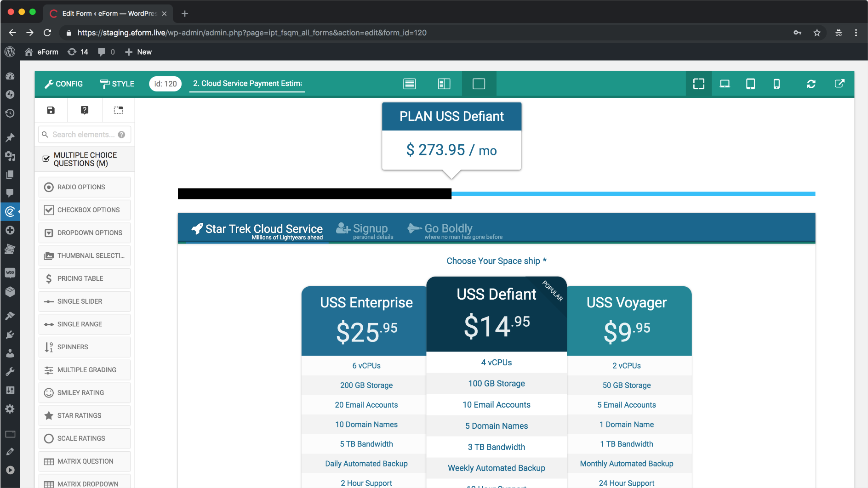Open WordPress Dashboard sidebar icon
The height and width of the screenshot is (488, 868).
(10, 76)
